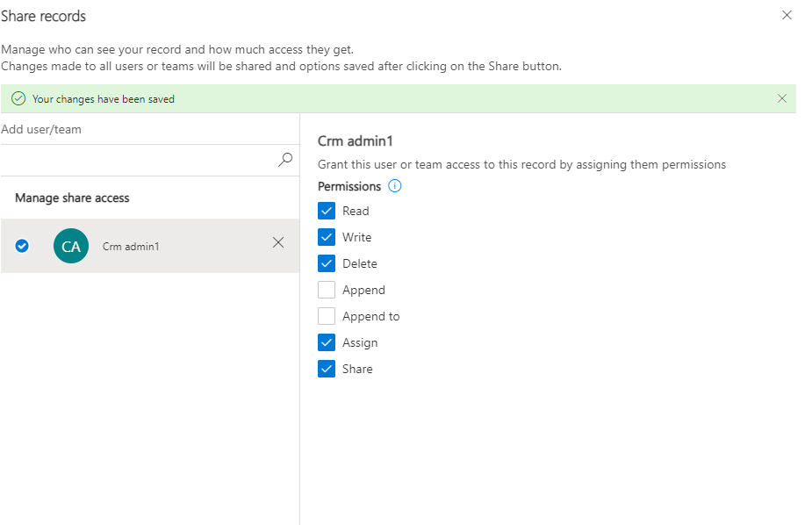The height and width of the screenshot is (525, 812).
Task: Uncheck the Read permission checkbox
Action: 327,211
